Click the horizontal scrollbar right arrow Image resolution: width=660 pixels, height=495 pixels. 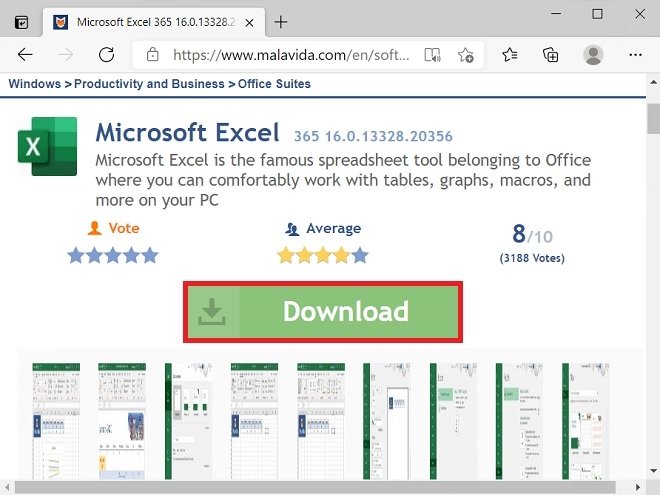point(638,487)
